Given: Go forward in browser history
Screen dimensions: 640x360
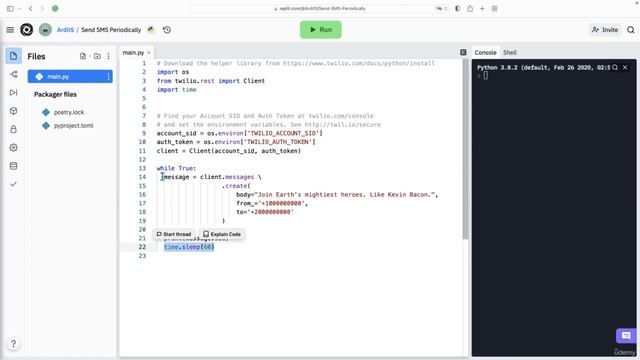Looking at the screenshot, I should pyautogui.click(x=42, y=8).
